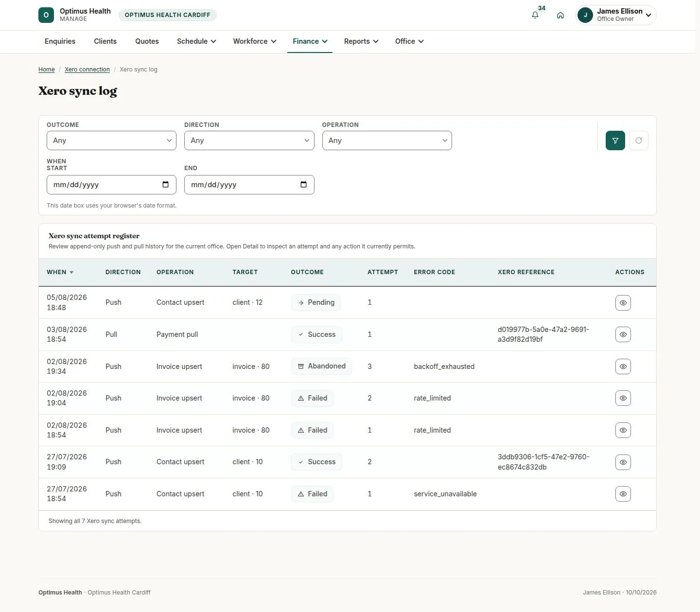The height and width of the screenshot is (612, 700).
Task: Go to home via house icon
Action: click(560, 15)
